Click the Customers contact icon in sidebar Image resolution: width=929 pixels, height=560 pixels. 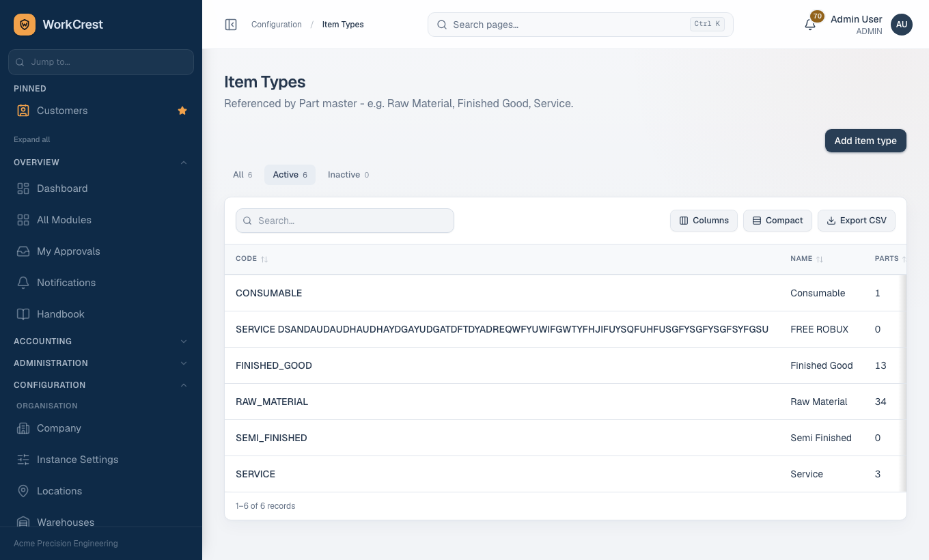(23, 111)
